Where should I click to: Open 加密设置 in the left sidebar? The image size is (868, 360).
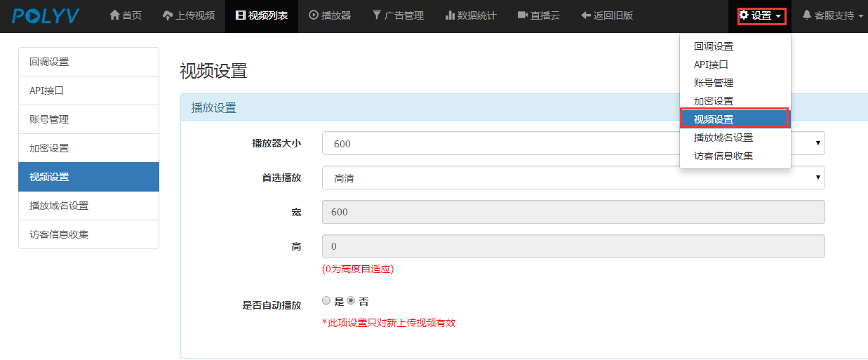(x=88, y=148)
